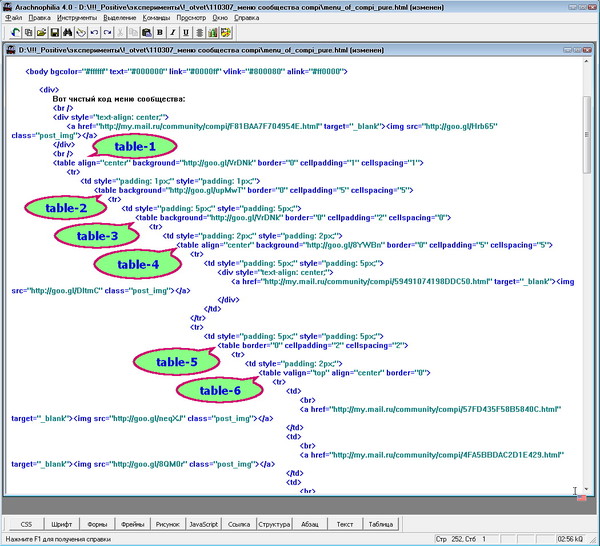Open the Команды menu

pyautogui.click(x=156, y=18)
